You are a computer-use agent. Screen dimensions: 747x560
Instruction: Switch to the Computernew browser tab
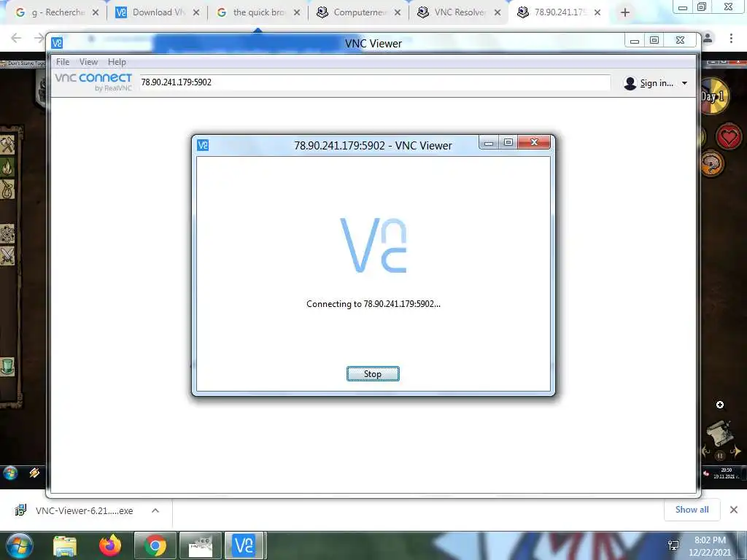(x=360, y=12)
